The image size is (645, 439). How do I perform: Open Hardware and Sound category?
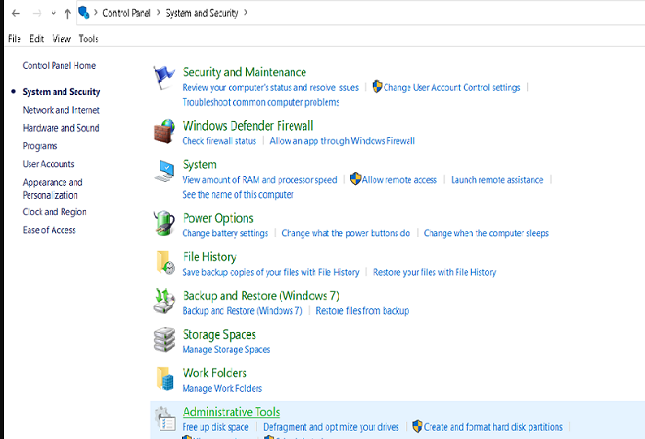(61, 128)
